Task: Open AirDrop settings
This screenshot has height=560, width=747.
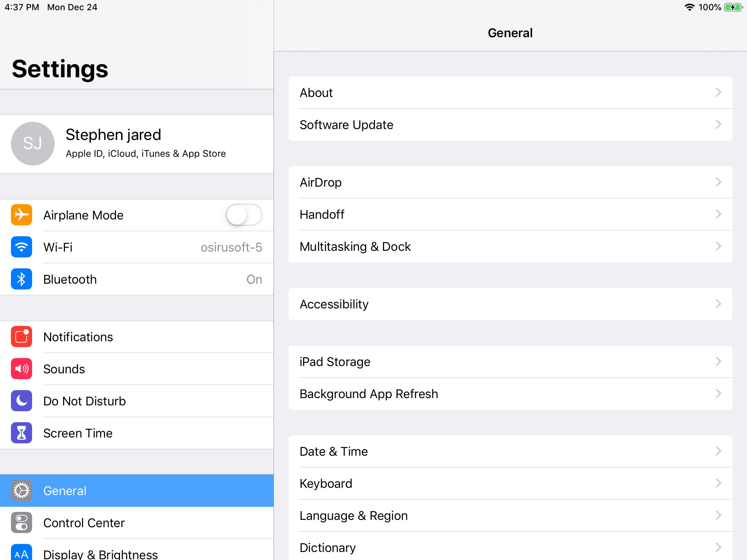Action: [x=510, y=182]
